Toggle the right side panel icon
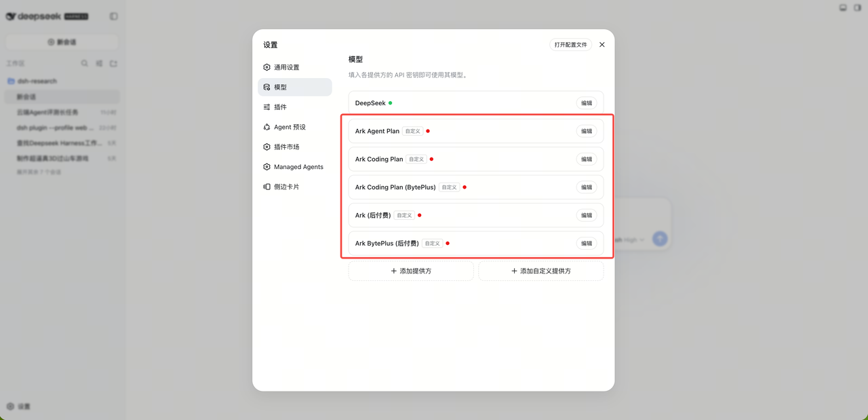The image size is (868, 420). (857, 7)
